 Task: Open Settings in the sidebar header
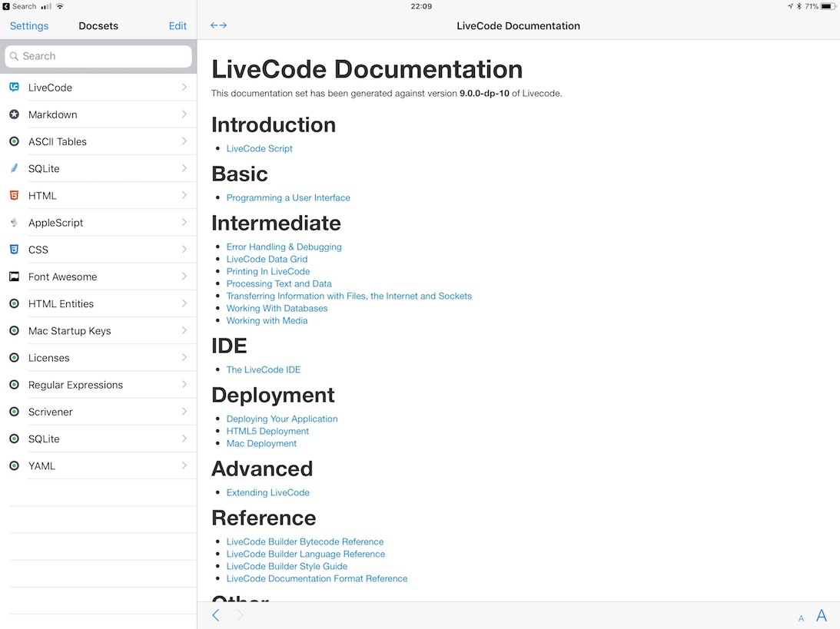point(29,25)
